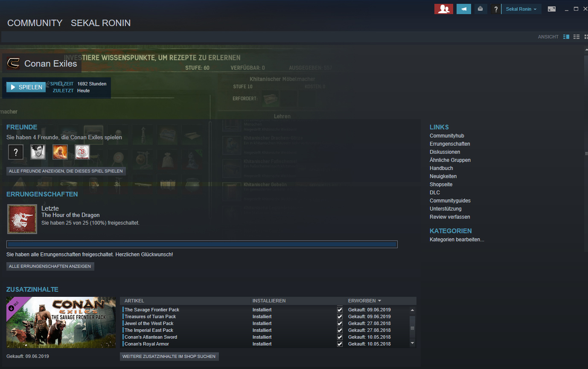Select the Jewel of the West Pack name
588x369 pixels.
pos(149,323)
